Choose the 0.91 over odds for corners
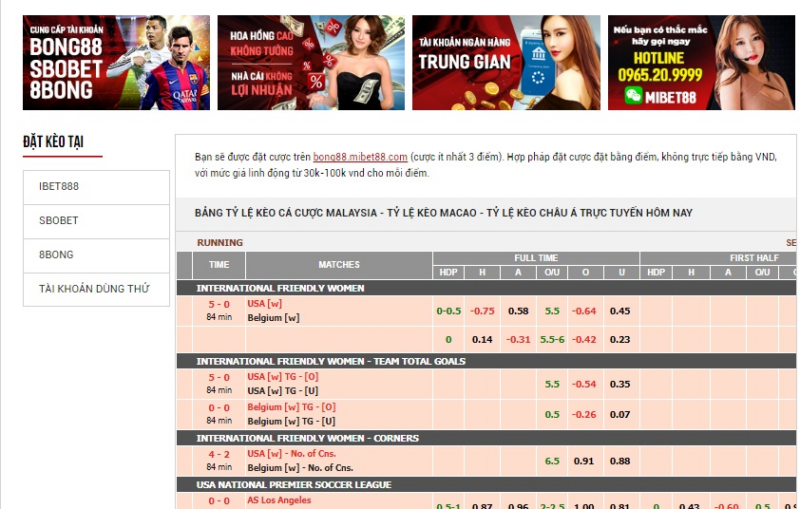This screenshot has width=800, height=509. pyautogui.click(x=584, y=461)
